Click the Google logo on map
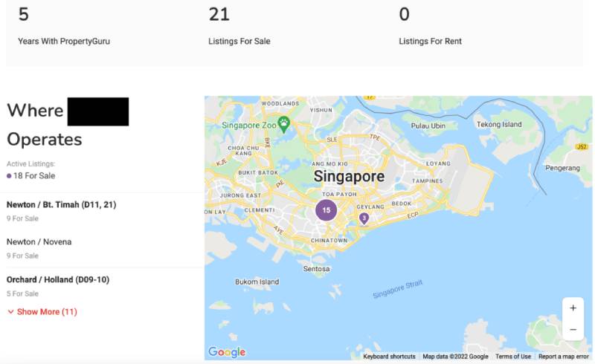This screenshot has height=364, width=595. point(227,352)
